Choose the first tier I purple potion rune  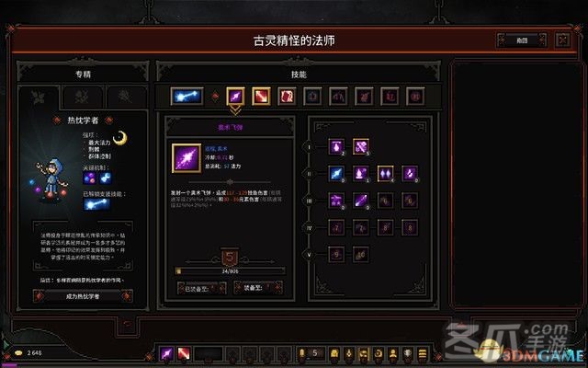336,147
